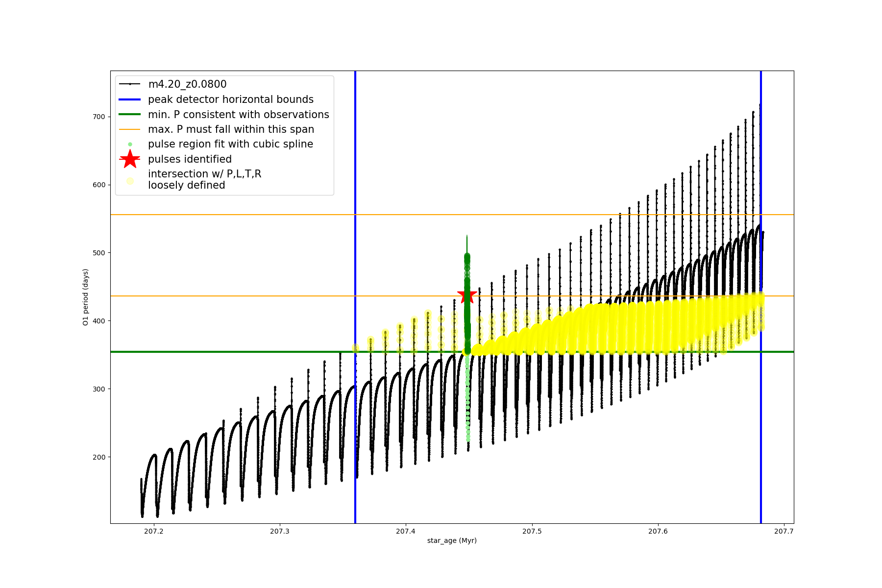Click the light green dot legend marker
Viewport: 882px width, 588px height.
tap(130, 144)
